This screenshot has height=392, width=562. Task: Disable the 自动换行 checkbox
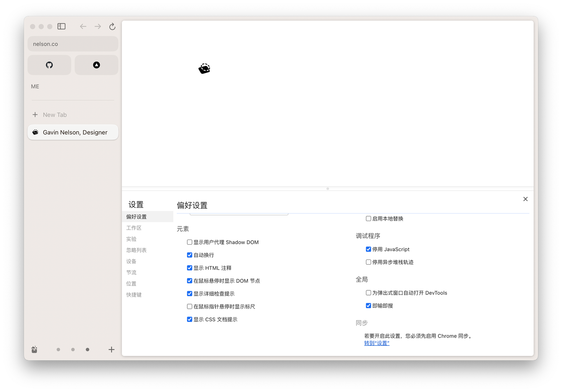[190, 255]
